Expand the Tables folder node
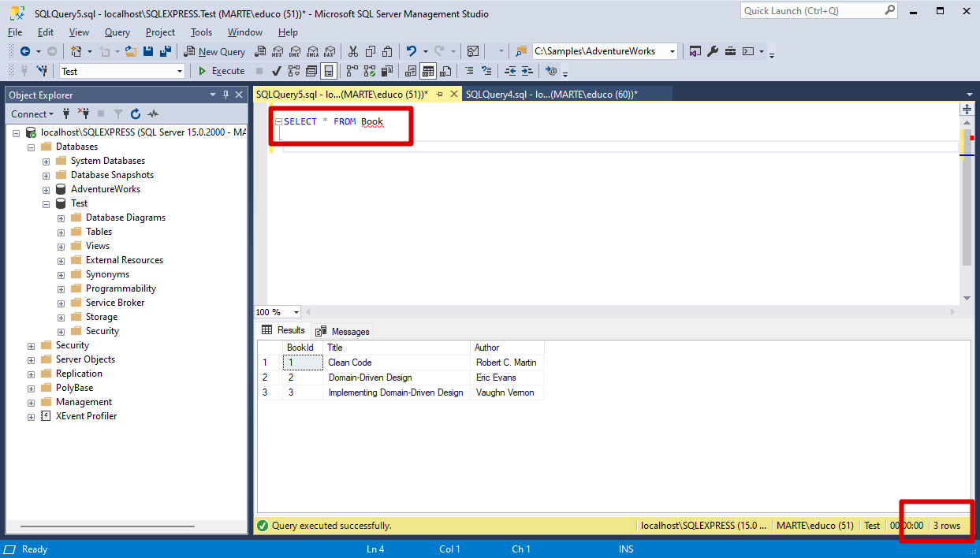The height and width of the screenshot is (558, 980). pos(61,232)
